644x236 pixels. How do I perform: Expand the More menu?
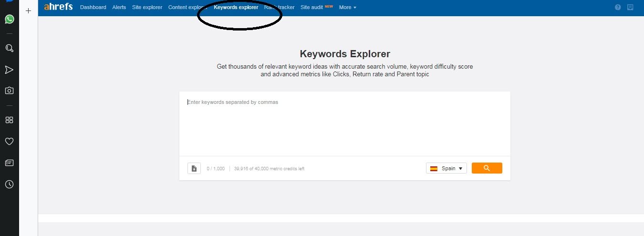coord(347,7)
